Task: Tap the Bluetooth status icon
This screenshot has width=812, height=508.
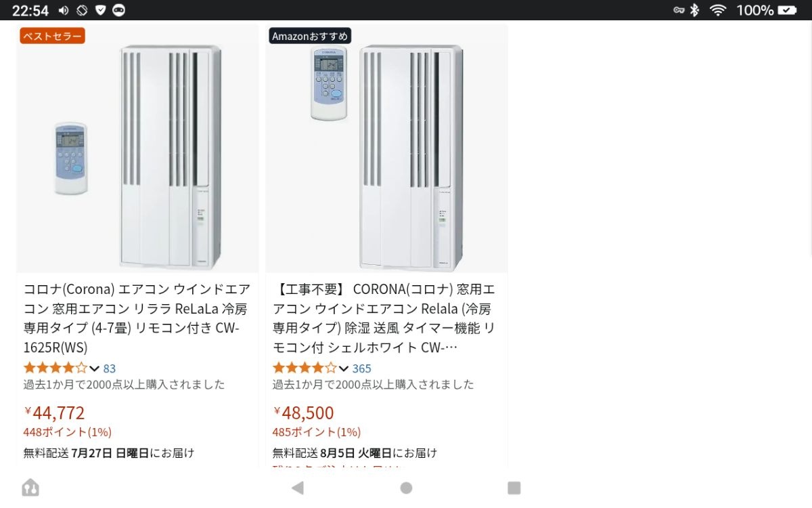Action: click(694, 10)
